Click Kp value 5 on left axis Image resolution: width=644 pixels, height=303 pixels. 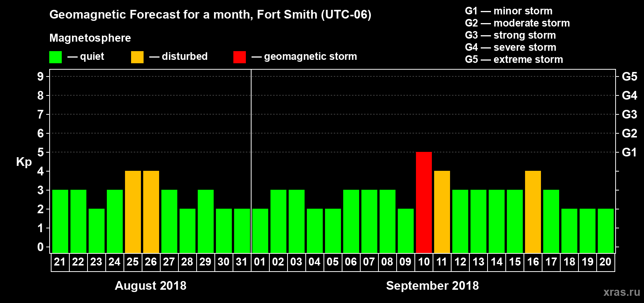point(40,152)
